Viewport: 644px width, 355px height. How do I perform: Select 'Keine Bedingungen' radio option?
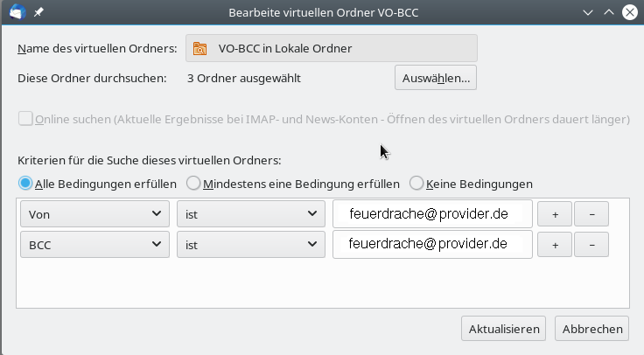pos(416,184)
